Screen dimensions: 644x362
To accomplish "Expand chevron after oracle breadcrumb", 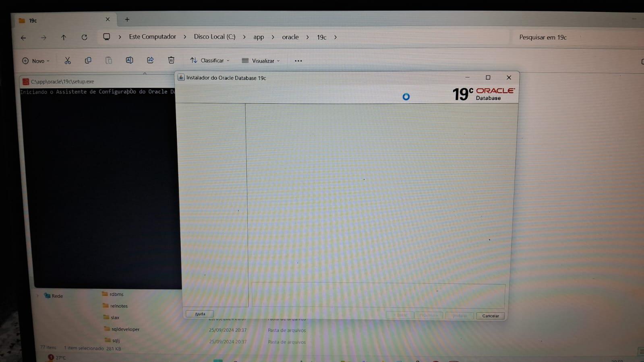I will click(307, 37).
